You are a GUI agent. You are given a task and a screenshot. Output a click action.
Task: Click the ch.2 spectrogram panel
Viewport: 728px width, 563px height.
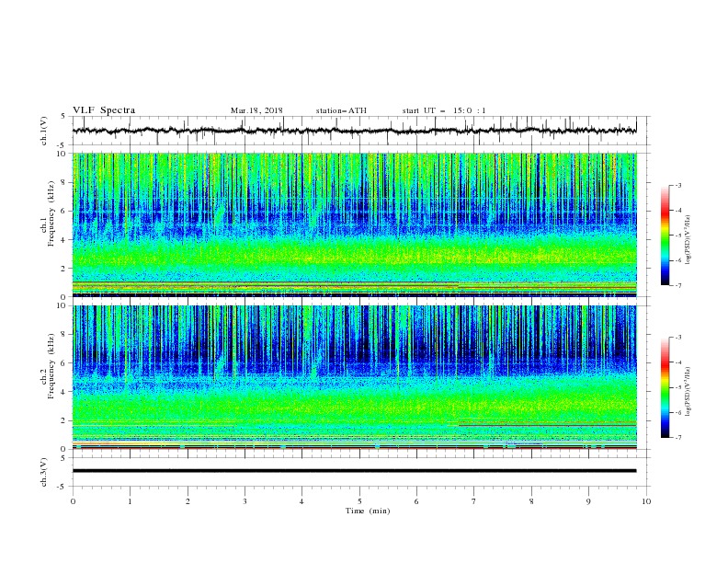pyautogui.click(x=354, y=377)
